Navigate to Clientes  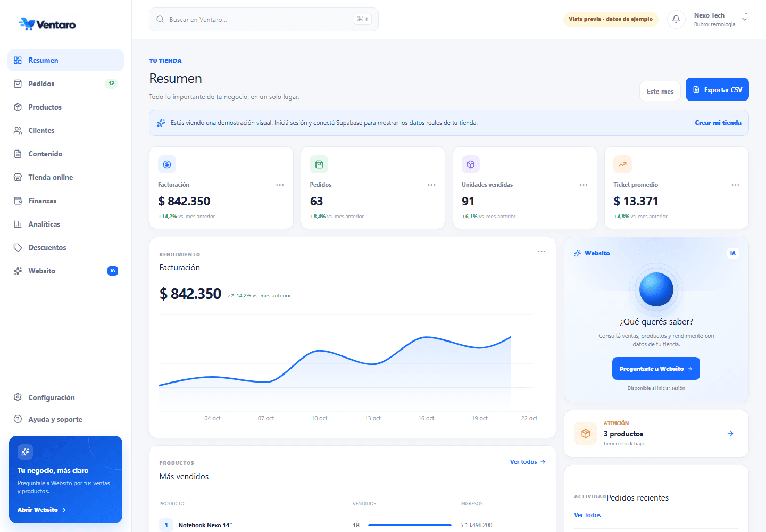click(66, 130)
